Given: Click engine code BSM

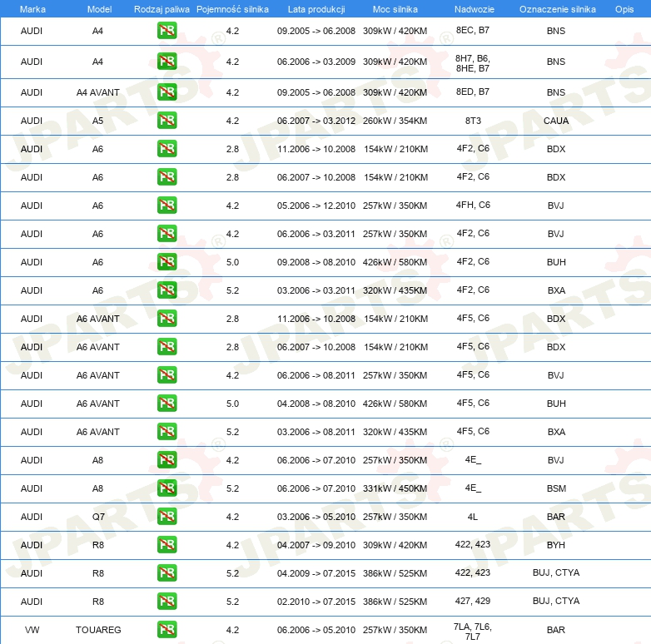Looking at the screenshot, I should tap(556, 488).
